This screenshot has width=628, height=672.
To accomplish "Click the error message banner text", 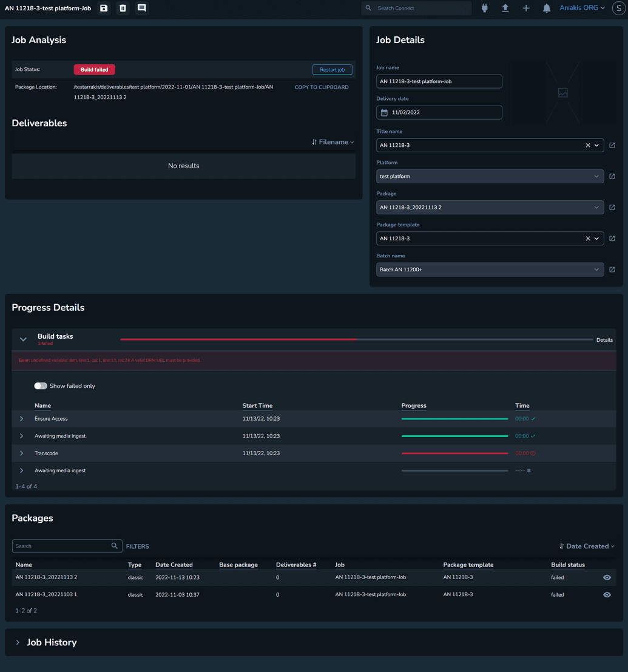I will 109,361.
